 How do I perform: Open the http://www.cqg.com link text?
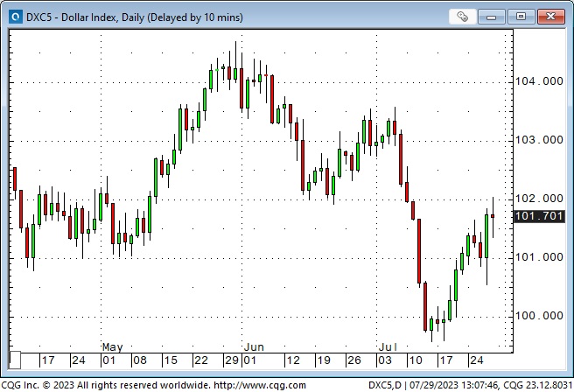(x=260, y=385)
